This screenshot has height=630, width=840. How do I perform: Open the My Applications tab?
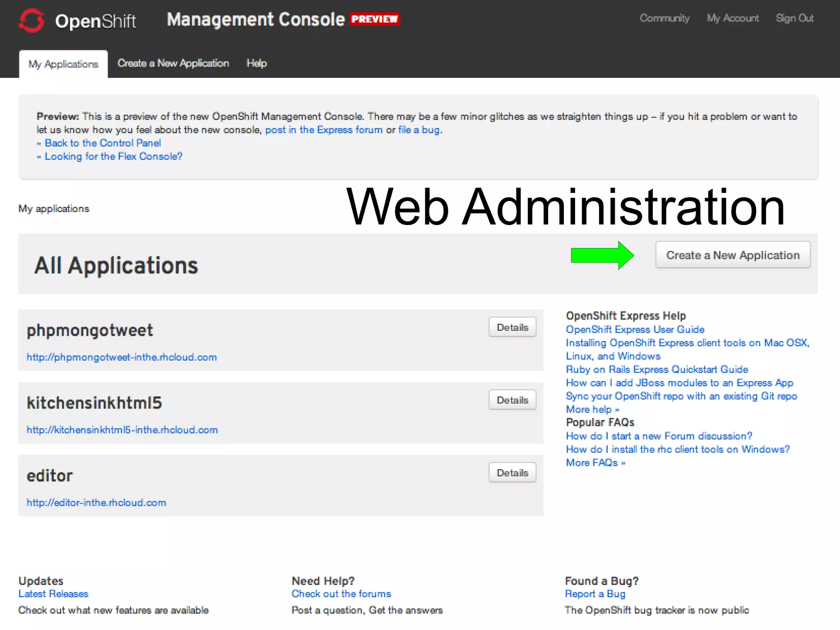tap(64, 64)
